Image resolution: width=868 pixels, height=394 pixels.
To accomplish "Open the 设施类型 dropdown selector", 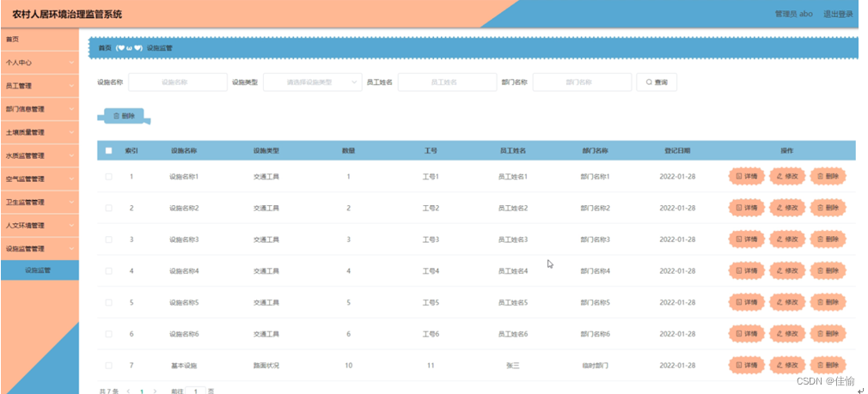I will (313, 82).
